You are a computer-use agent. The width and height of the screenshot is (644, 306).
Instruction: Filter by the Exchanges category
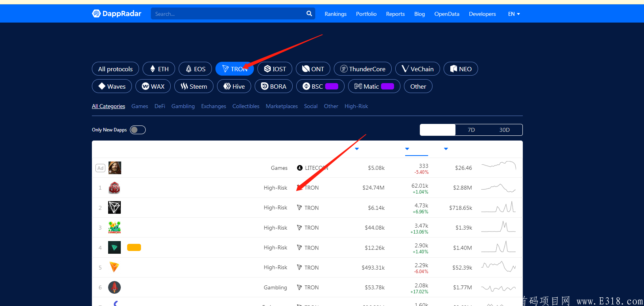(213, 106)
